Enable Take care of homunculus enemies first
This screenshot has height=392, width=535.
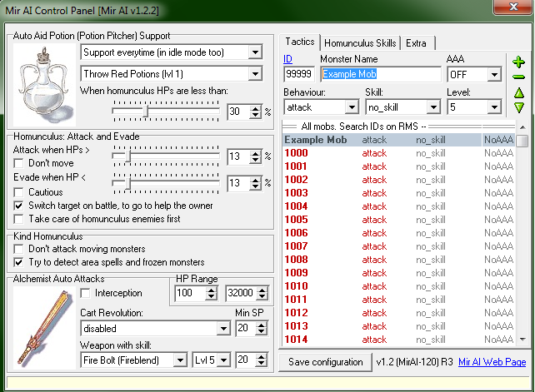pyautogui.click(x=18, y=219)
